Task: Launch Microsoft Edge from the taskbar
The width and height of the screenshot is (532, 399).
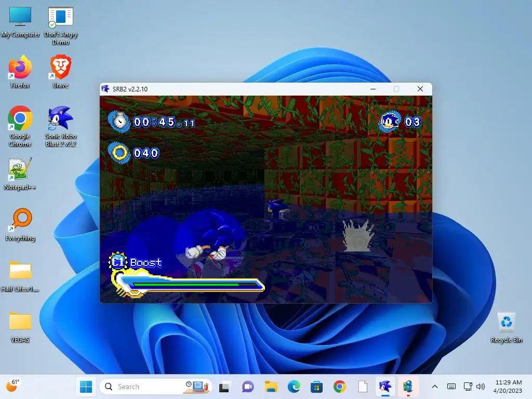Action: [294, 387]
